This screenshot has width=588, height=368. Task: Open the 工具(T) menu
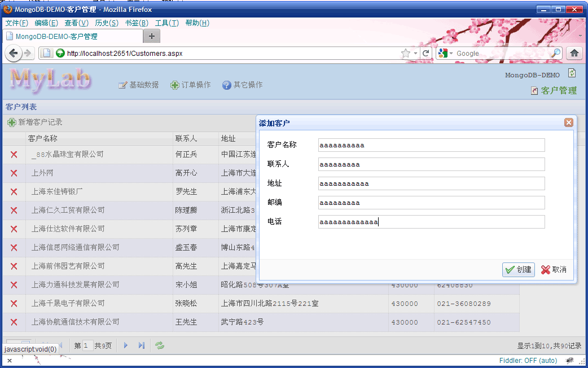click(x=167, y=23)
